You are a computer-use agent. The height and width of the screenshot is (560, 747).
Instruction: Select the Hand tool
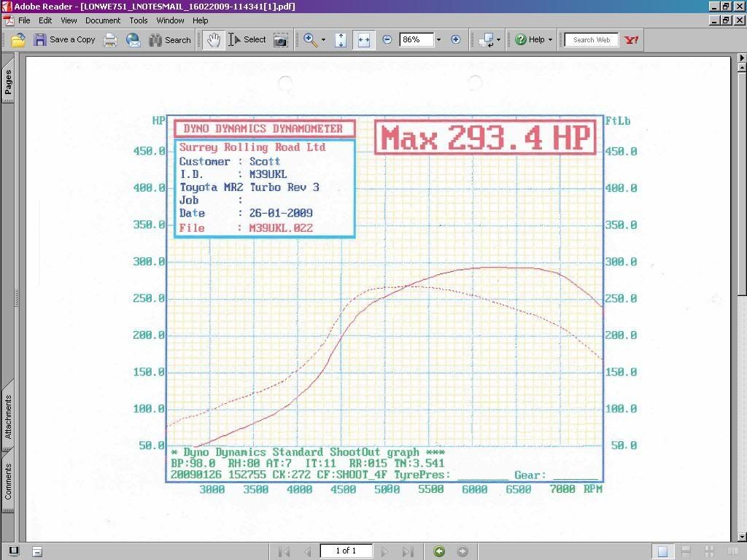pyautogui.click(x=214, y=40)
